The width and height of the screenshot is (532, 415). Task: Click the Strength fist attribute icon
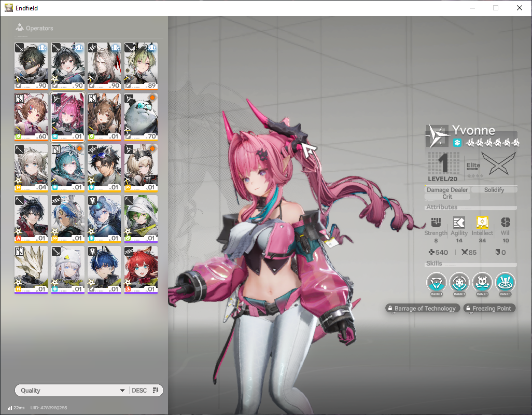click(436, 223)
